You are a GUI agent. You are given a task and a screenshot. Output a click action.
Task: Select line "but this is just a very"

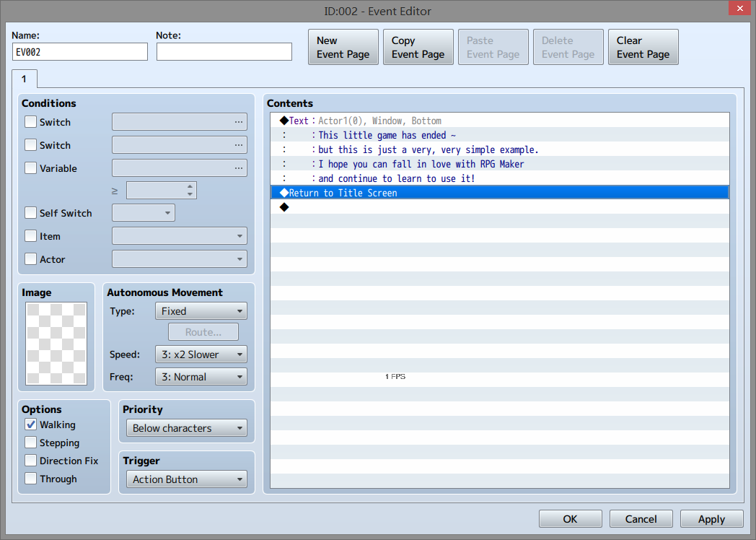click(500, 149)
